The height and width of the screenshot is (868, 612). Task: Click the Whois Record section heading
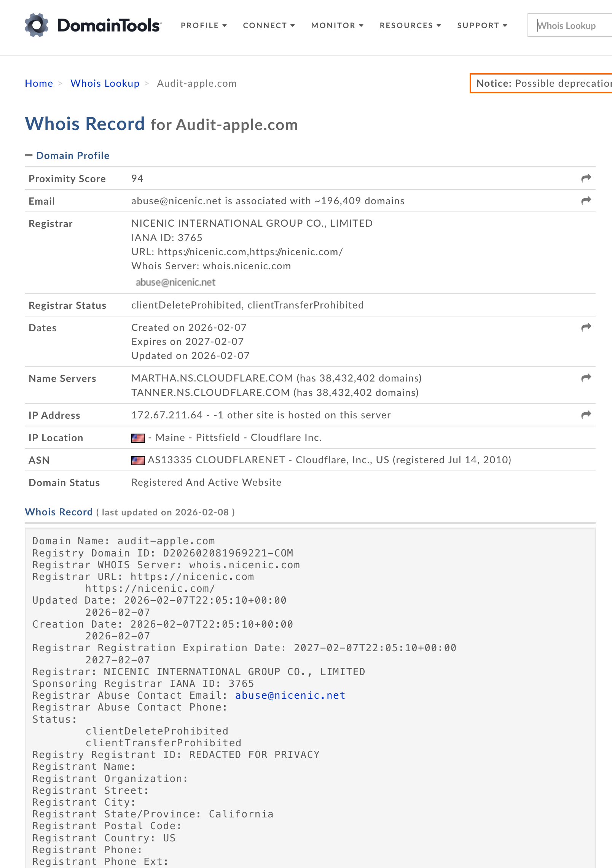pos(59,512)
